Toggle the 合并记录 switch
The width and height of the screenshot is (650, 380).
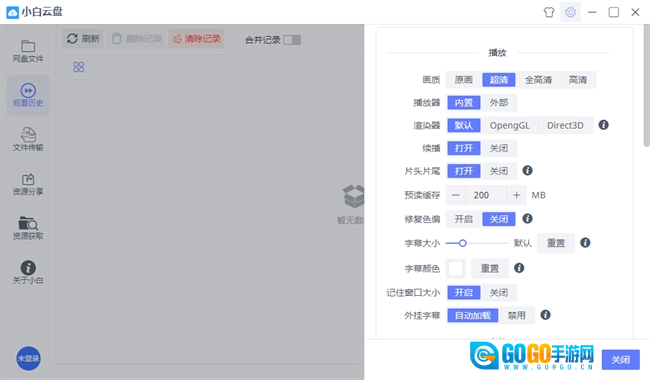pos(292,40)
